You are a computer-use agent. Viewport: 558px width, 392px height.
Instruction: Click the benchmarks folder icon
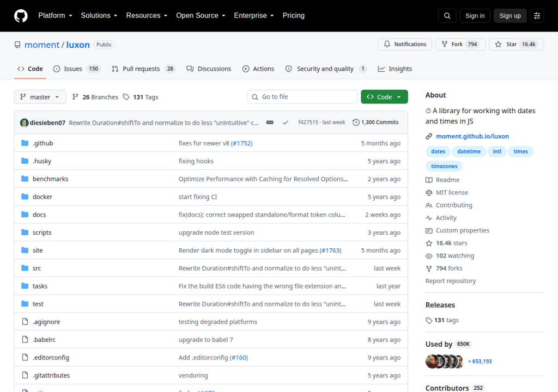coord(25,179)
